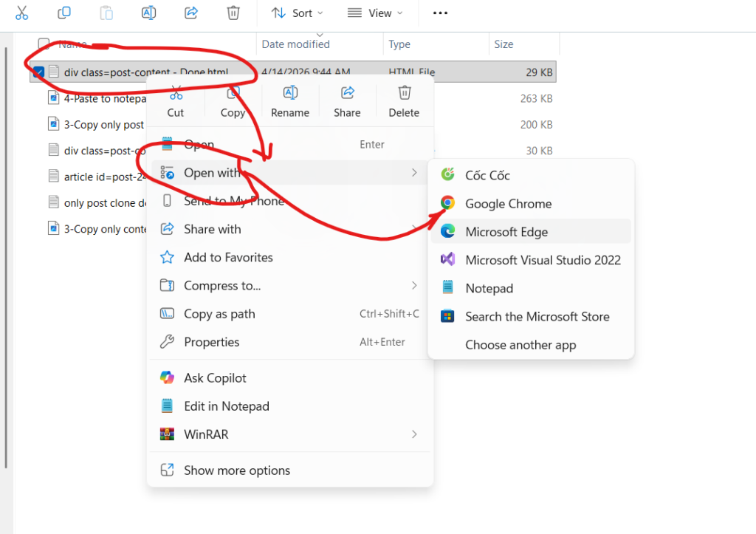Open Properties from context menu
756x534 pixels.
click(211, 342)
